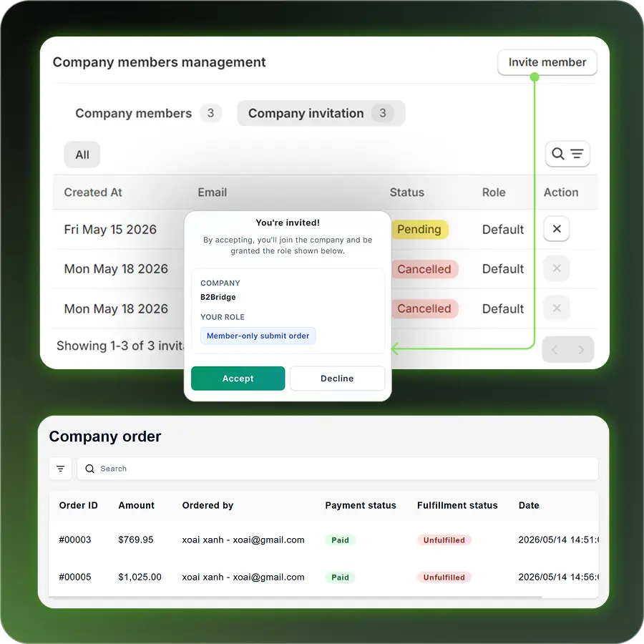Go to previous invitations page
Image resolution: width=644 pixels, height=644 pixels.
[x=555, y=349]
